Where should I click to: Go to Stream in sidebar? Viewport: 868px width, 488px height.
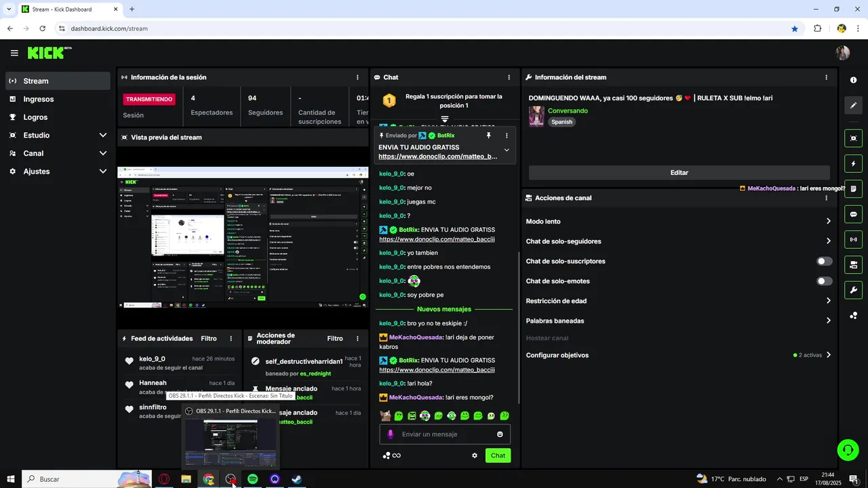point(58,81)
